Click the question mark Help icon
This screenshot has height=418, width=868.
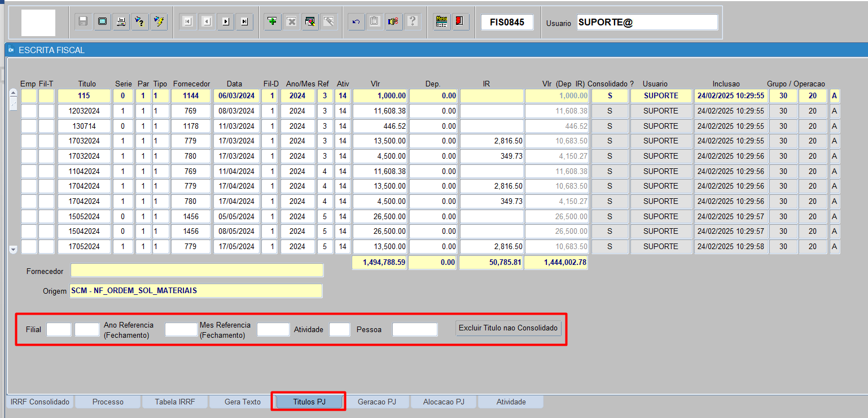coord(413,22)
